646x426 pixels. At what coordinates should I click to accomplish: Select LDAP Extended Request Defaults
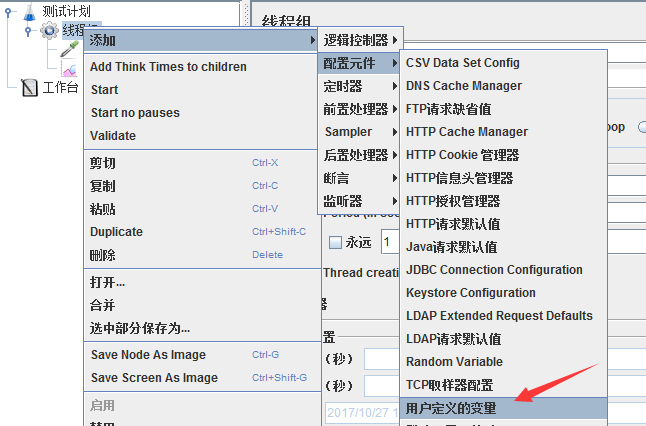[x=503, y=316]
